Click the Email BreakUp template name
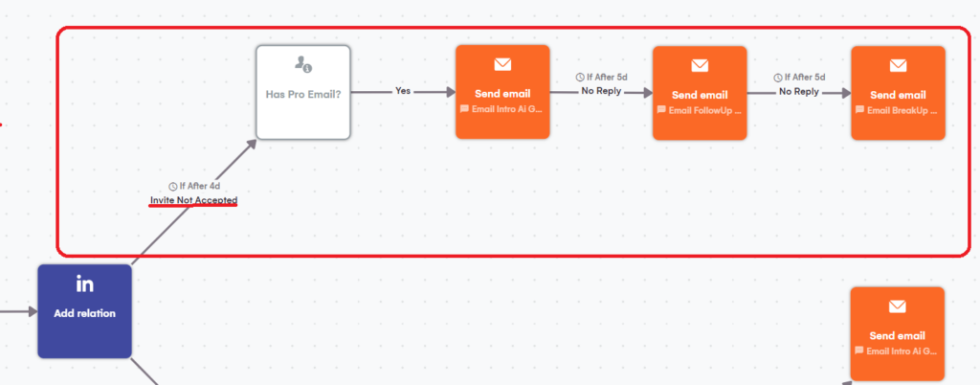This screenshot has height=385, width=980. tap(903, 110)
